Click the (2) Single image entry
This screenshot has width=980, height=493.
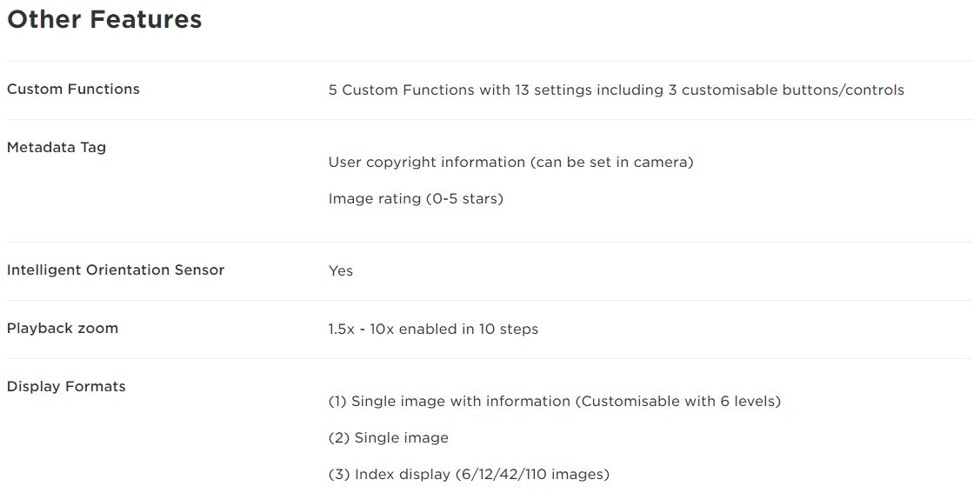click(388, 438)
